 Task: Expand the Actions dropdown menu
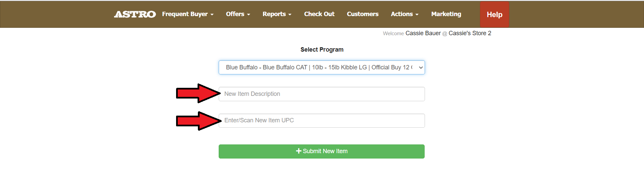tap(405, 14)
